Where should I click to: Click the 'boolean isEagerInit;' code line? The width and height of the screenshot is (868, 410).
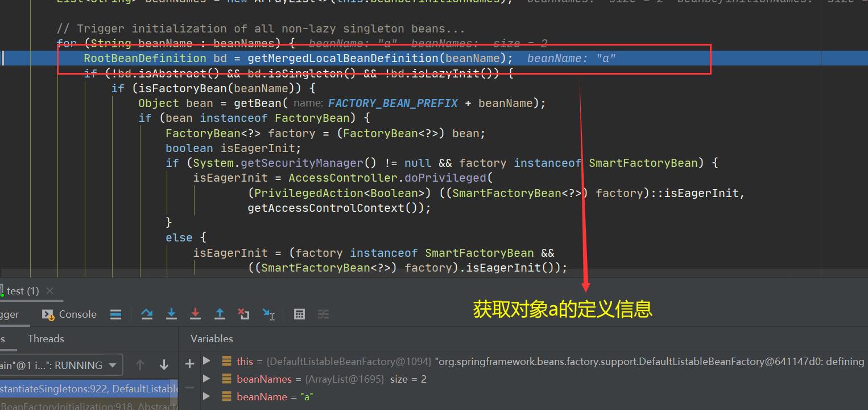click(233, 148)
